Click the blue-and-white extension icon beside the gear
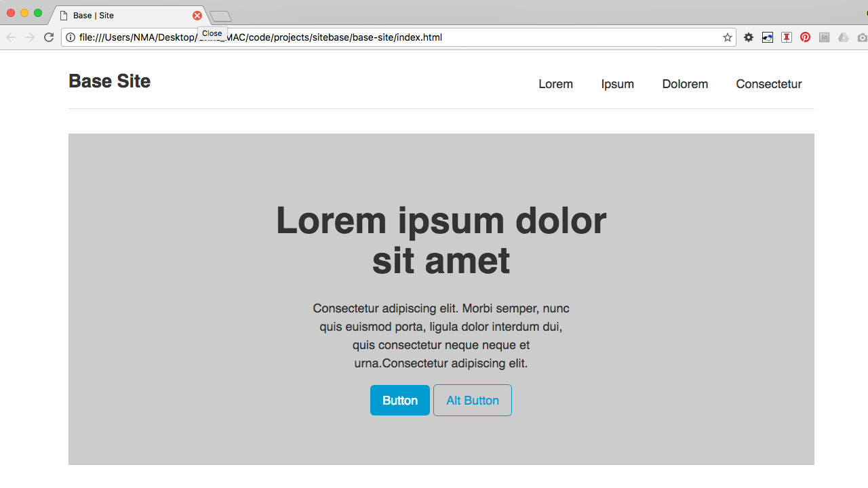The image size is (868, 488). 768,37
